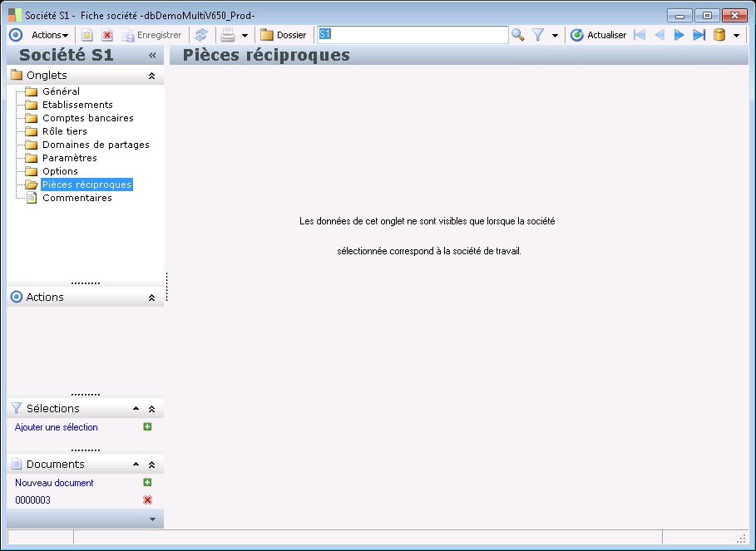The height and width of the screenshot is (551, 756).
Task: Open the Rôle tiers tab
Action: (65, 131)
